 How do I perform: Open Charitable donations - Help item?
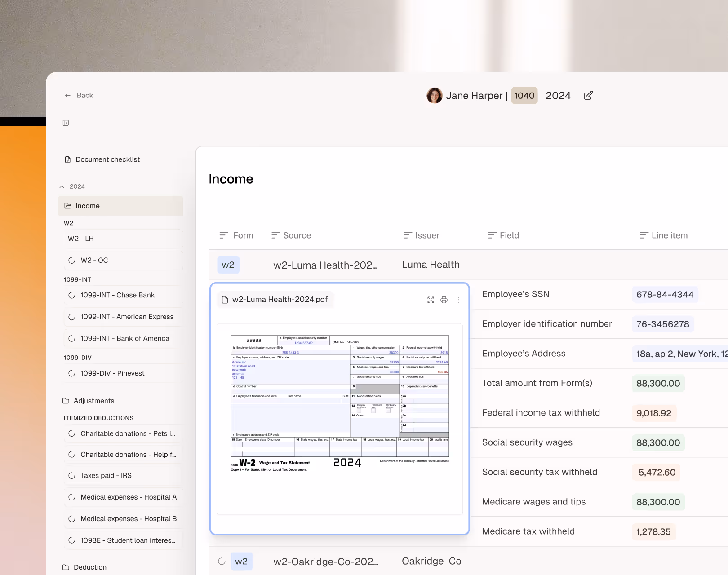[123, 455]
